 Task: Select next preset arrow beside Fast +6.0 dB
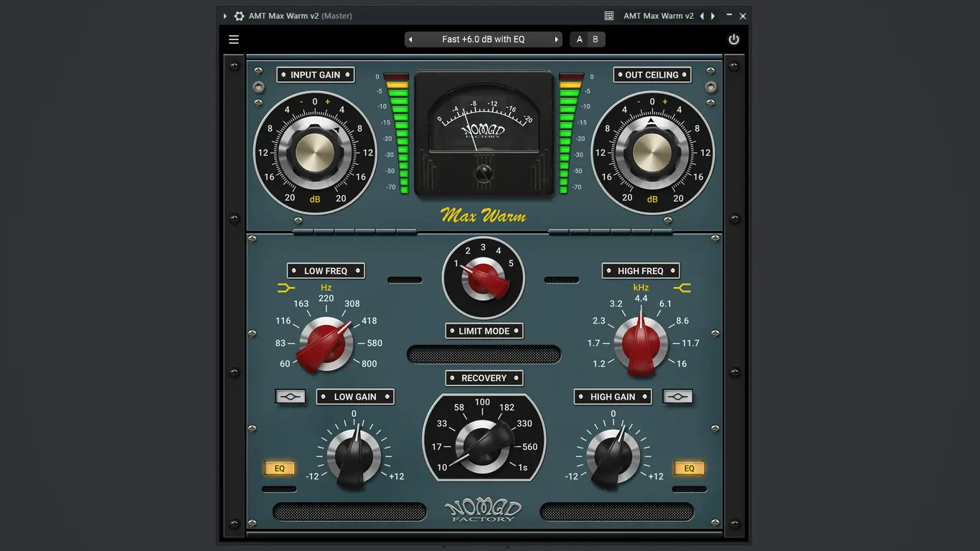point(556,39)
